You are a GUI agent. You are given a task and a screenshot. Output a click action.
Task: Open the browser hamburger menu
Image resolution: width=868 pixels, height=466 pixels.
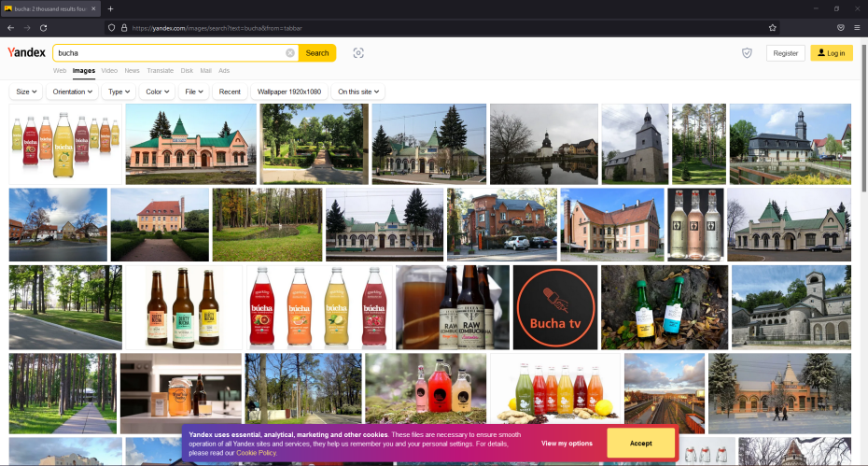tap(857, 28)
